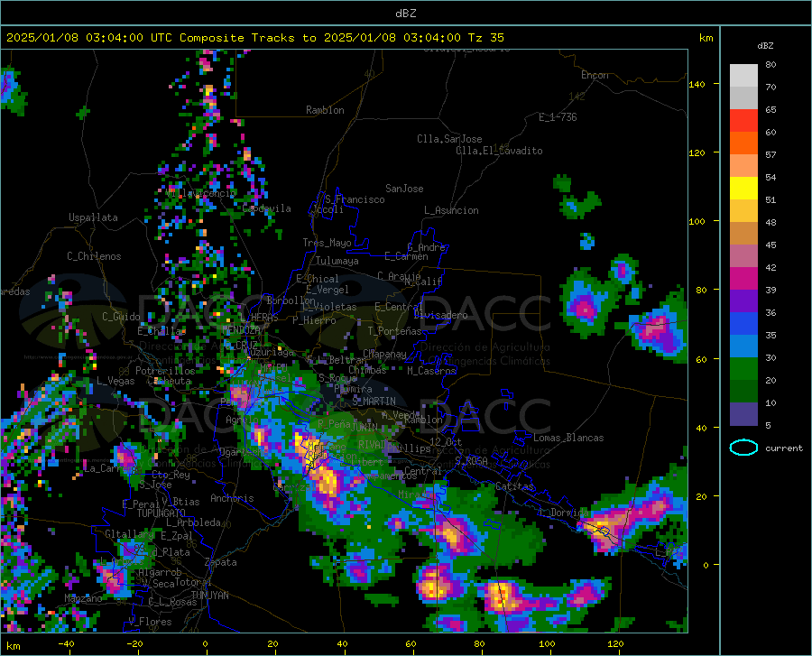Click the 'S_Francisco' map label
This screenshot has height=656, width=812.
pyautogui.click(x=355, y=199)
